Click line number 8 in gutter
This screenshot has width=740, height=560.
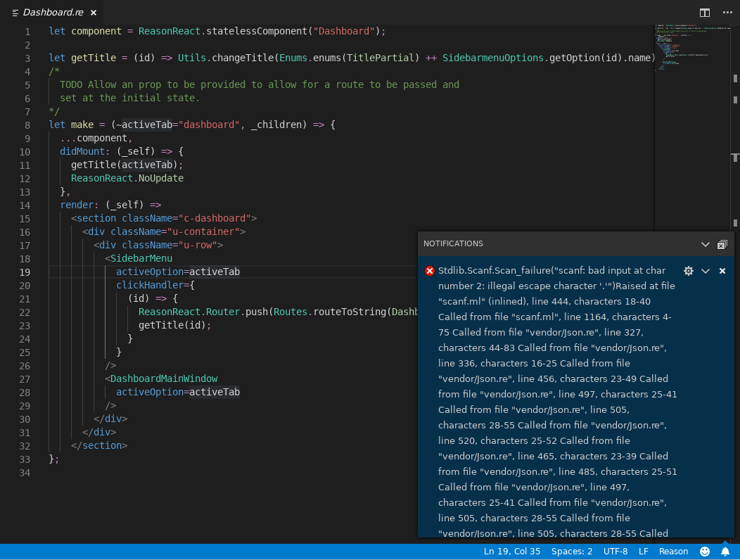27,125
